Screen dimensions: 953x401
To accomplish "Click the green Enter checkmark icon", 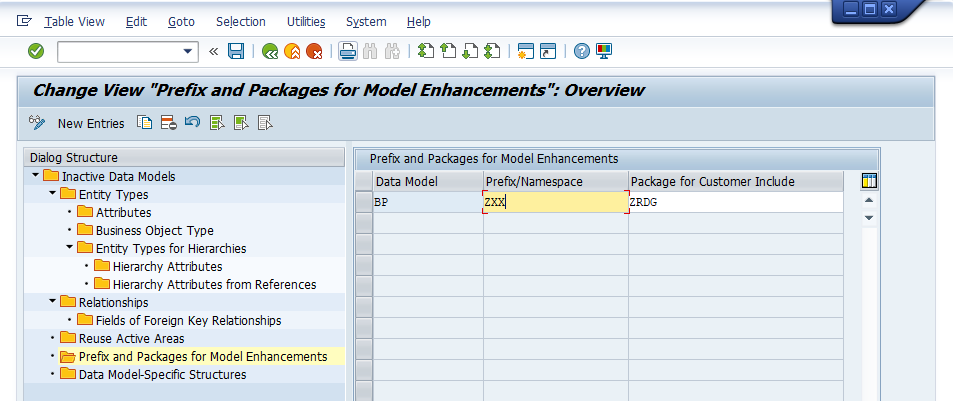I will coord(36,52).
